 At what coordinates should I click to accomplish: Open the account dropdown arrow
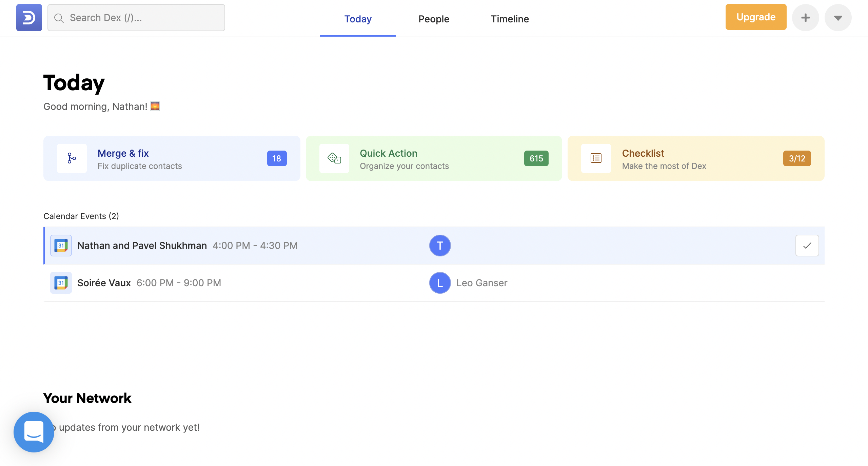click(838, 18)
